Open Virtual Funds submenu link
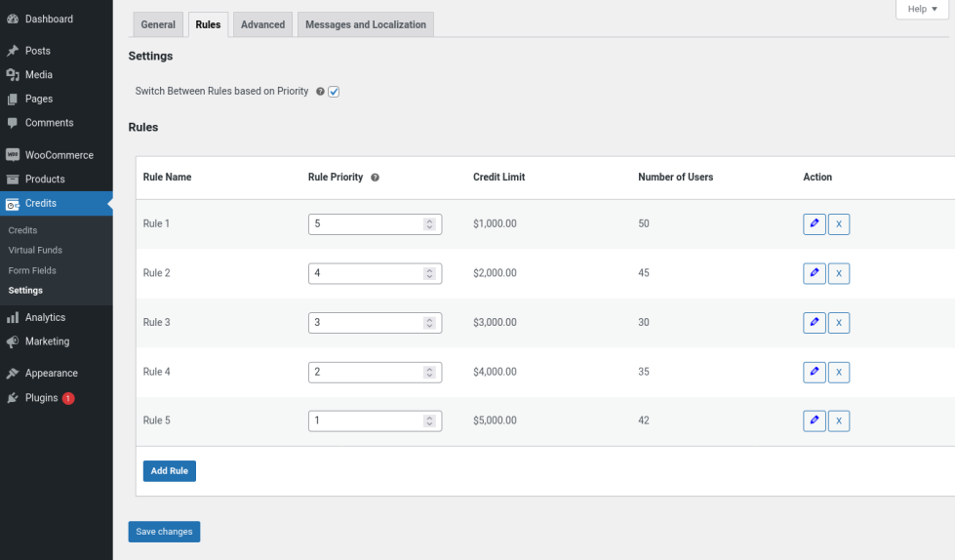This screenshot has width=955, height=560. [x=35, y=251]
